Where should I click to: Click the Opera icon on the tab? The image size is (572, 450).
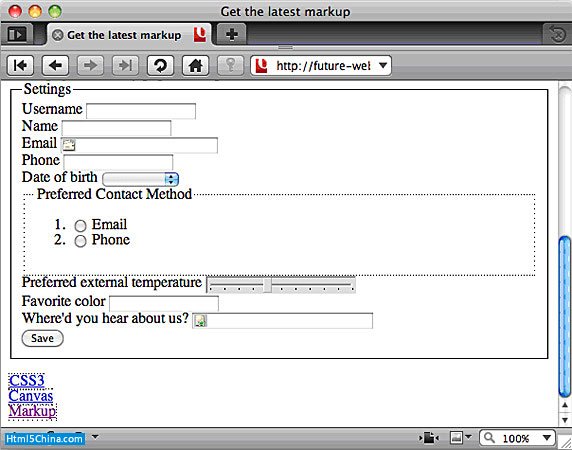click(x=200, y=35)
